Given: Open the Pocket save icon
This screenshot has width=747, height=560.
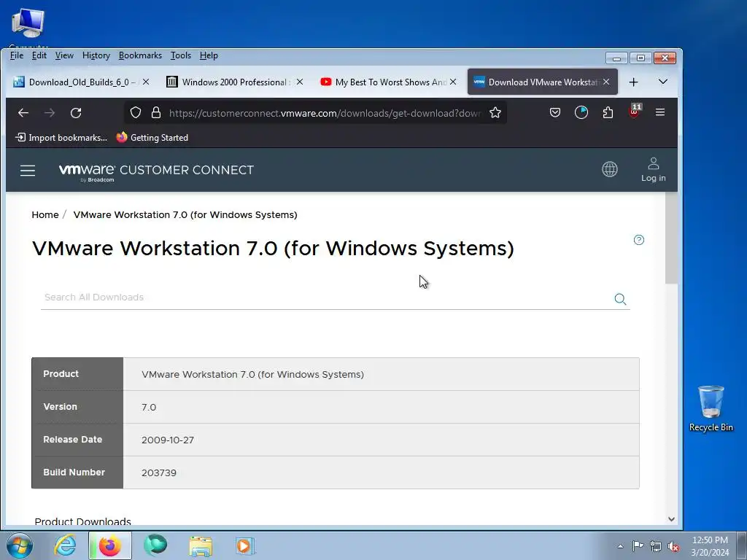Looking at the screenshot, I should coord(554,112).
